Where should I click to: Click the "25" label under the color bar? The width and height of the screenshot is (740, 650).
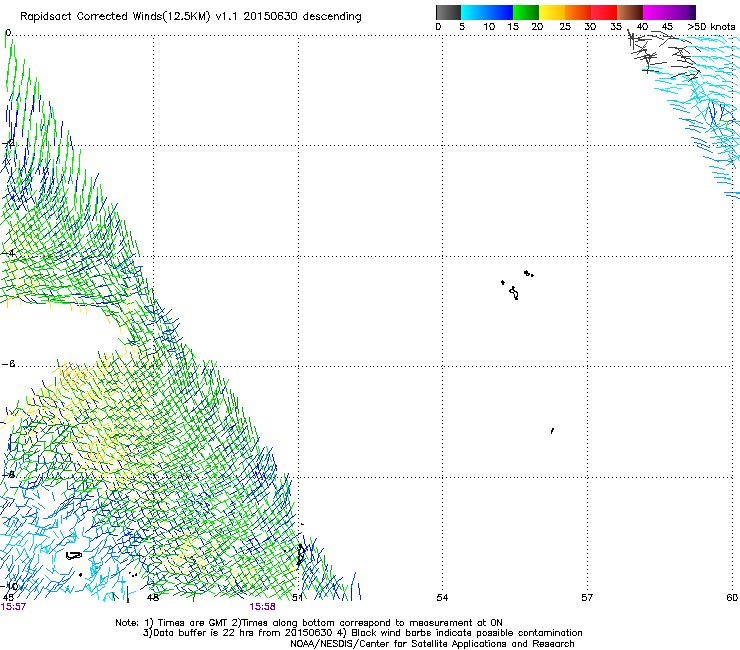[565, 27]
